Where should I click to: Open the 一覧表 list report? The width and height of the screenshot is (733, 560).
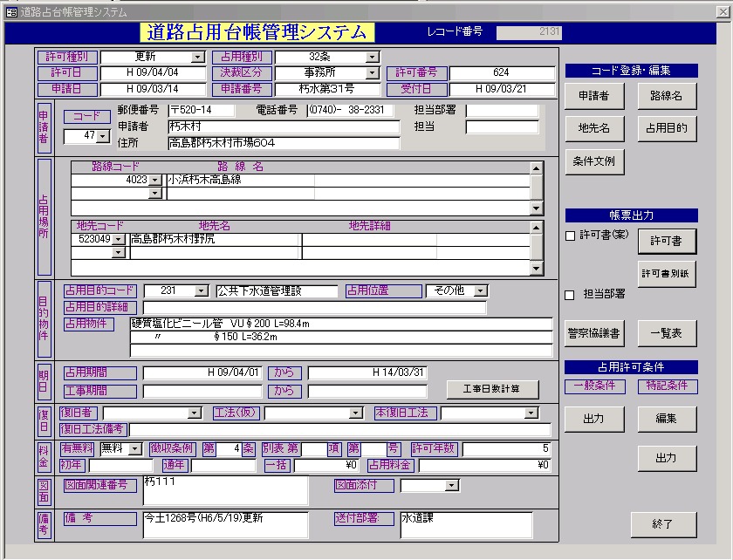click(x=667, y=332)
